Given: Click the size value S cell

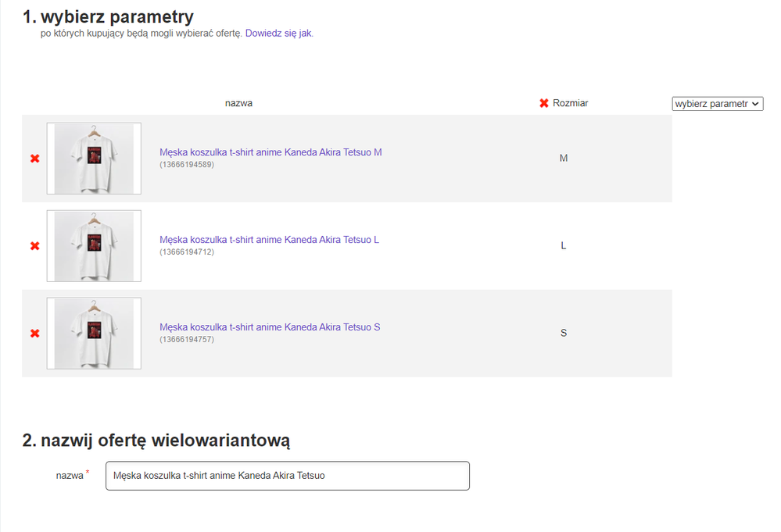Looking at the screenshot, I should pyautogui.click(x=564, y=334).
